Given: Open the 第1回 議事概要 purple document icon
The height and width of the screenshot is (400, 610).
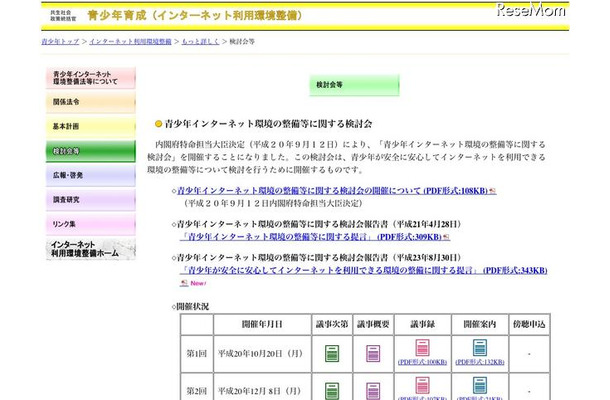Looking at the screenshot, I should (x=373, y=353).
